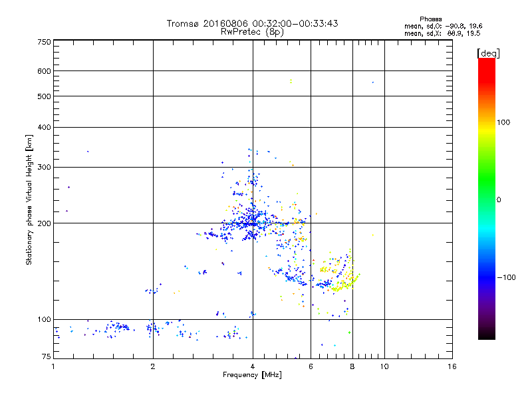Click the plot title "Tromsø 20160806 00:32:00-00:33:43"

pyautogui.click(x=252, y=23)
